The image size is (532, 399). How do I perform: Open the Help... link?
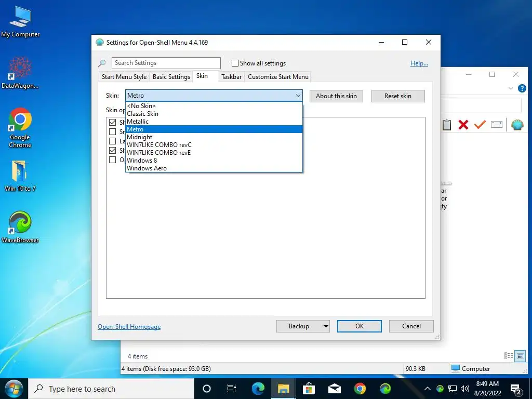point(419,63)
